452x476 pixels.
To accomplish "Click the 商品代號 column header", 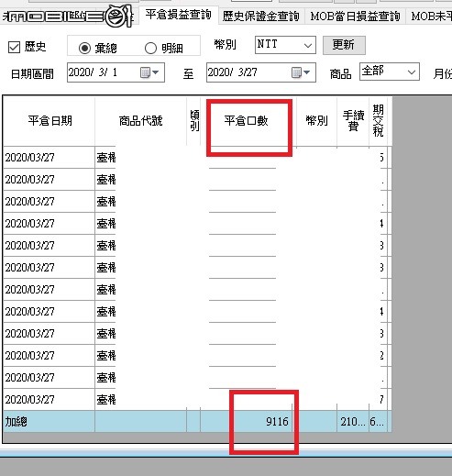I will (140, 121).
